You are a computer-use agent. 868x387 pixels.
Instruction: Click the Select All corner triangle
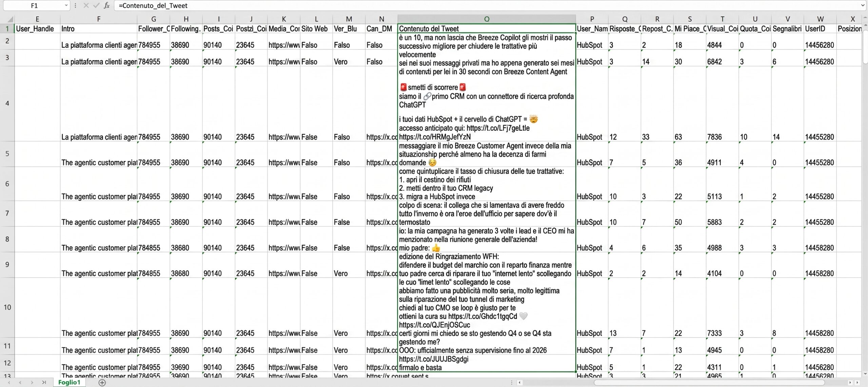[x=10, y=19]
